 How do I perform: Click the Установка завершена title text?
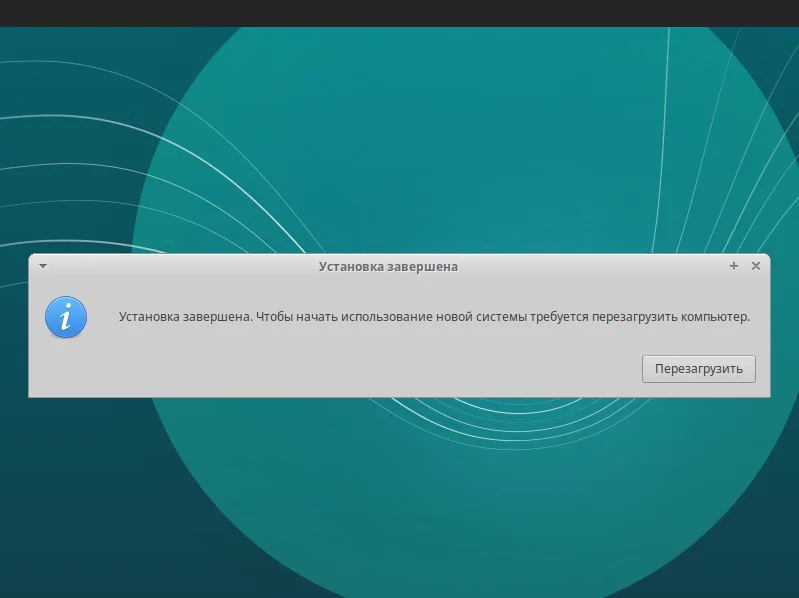point(388,266)
